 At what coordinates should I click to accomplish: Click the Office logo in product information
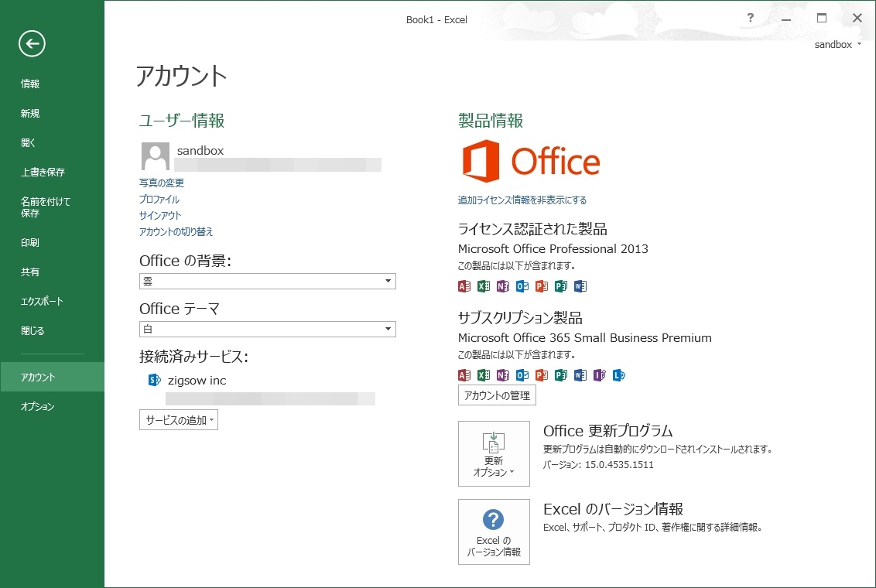531,161
